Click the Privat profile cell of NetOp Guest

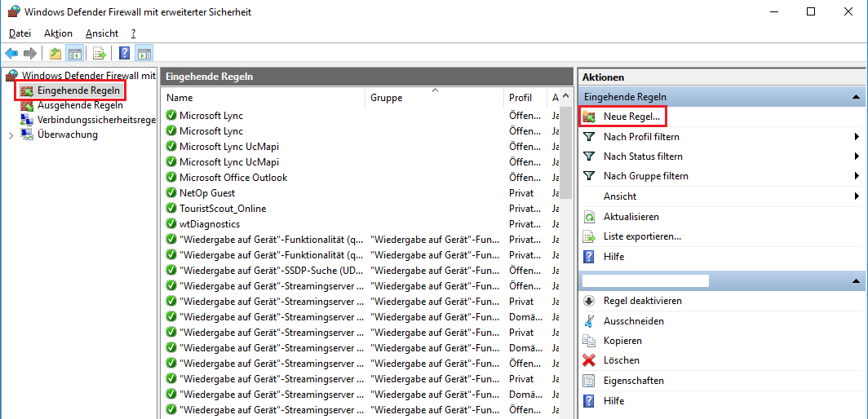pos(521,193)
